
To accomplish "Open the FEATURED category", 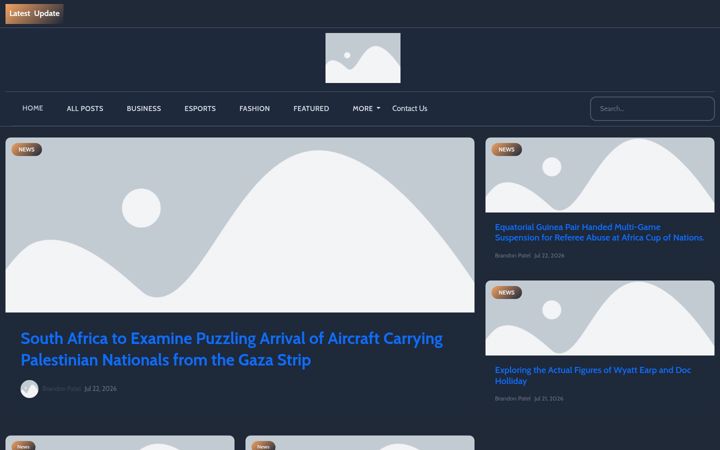I will click(x=311, y=108).
